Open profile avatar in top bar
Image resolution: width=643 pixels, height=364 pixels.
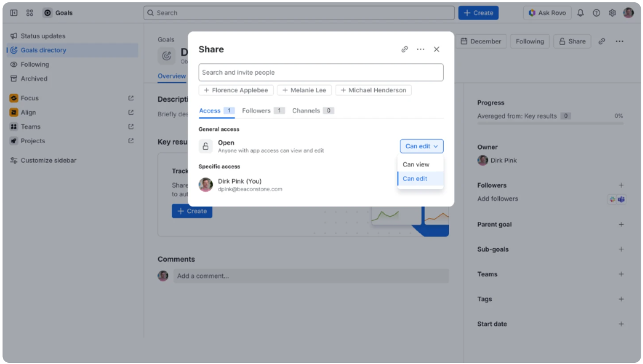pyautogui.click(x=628, y=13)
